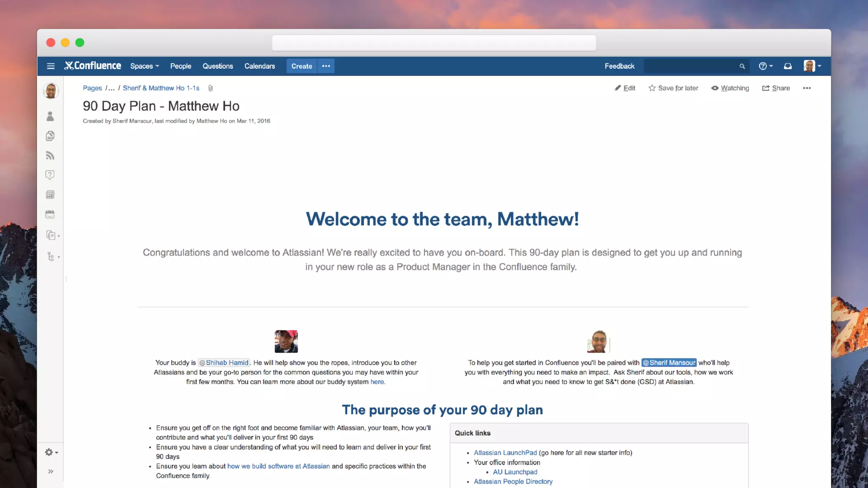Open the Atlassian LaunchPad link
The height and width of the screenshot is (488, 868).
tap(505, 453)
